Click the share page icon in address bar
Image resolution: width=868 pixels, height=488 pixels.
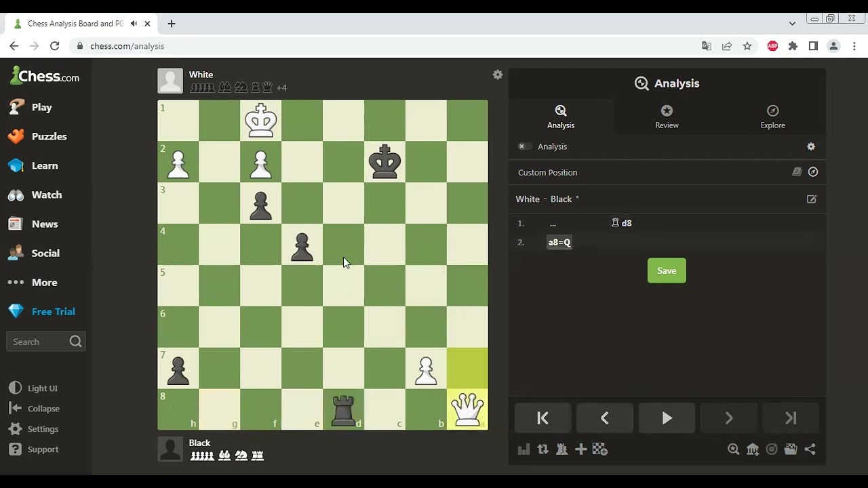coord(727,46)
